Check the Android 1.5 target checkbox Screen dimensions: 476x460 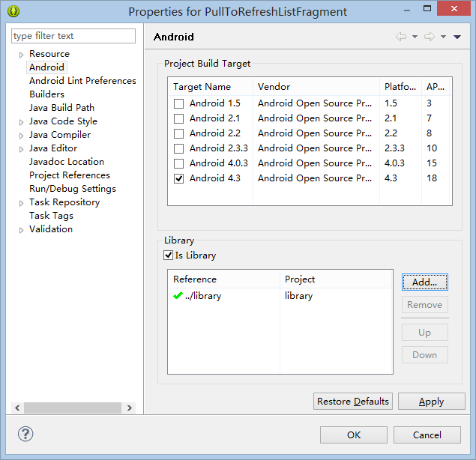click(179, 103)
